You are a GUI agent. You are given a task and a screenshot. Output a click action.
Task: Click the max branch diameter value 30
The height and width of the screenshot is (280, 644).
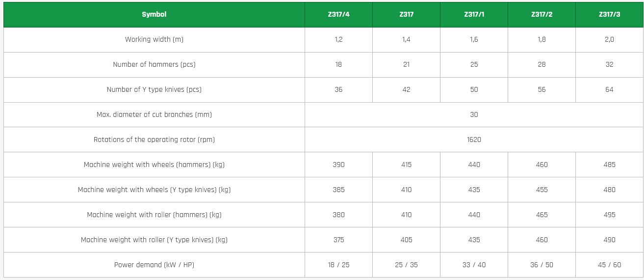[474, 114]
